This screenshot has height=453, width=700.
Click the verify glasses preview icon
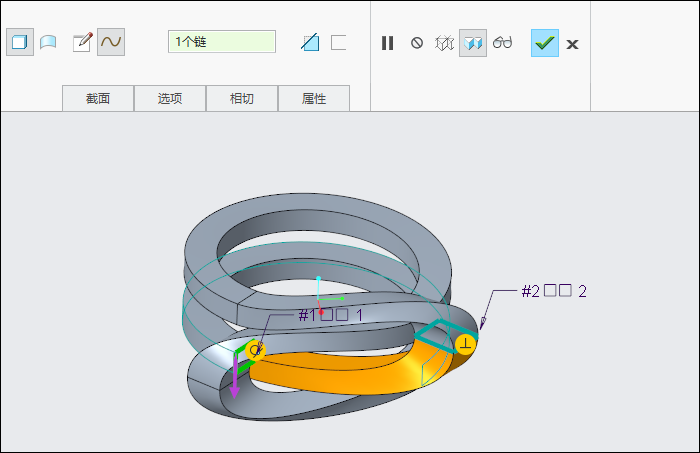tap(502, 42)
